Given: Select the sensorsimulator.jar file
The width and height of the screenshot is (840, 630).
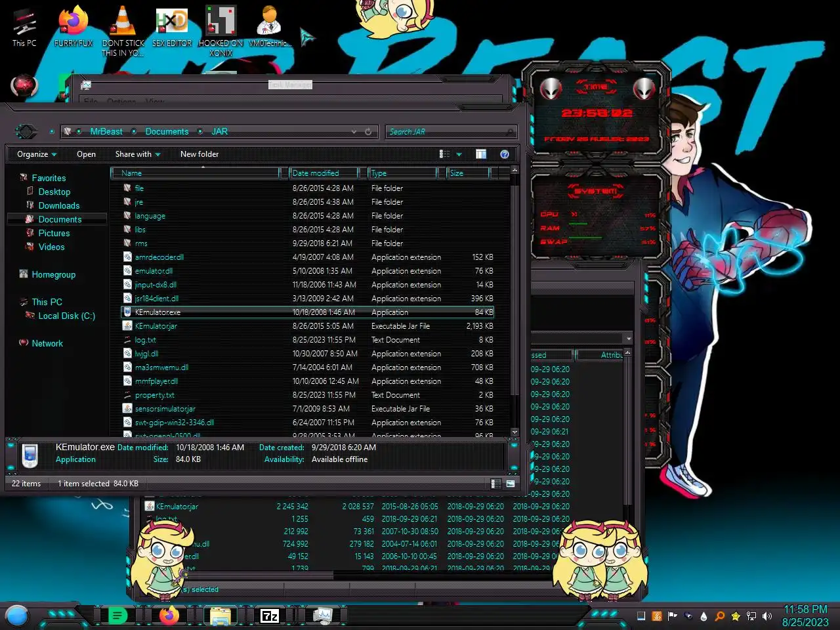Looking at the screenshot, I should coord(165,409).
